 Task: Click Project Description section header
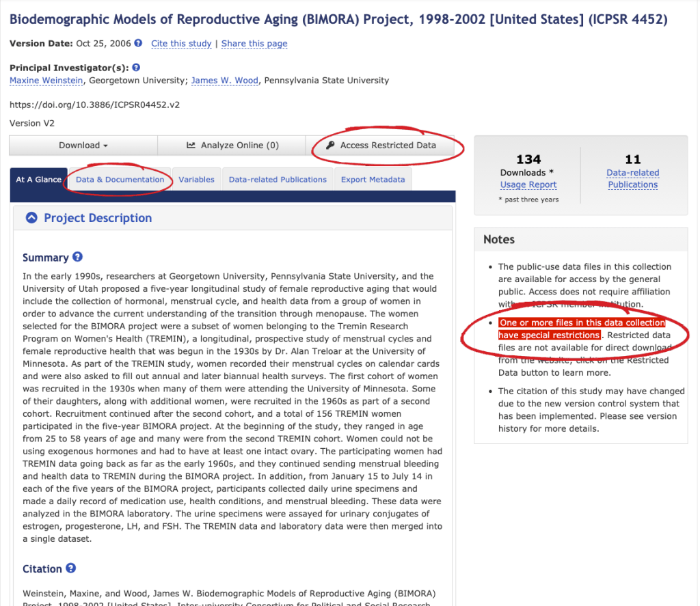point(98,218)
